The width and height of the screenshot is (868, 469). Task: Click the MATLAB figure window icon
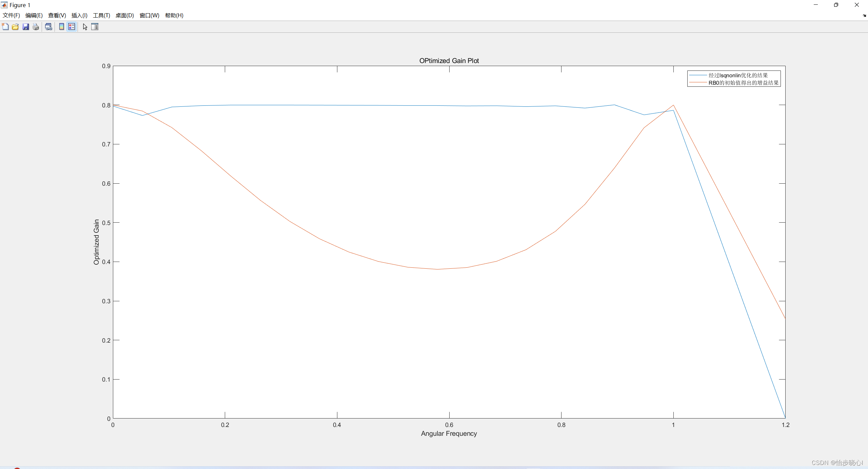[x=4, y=5]
